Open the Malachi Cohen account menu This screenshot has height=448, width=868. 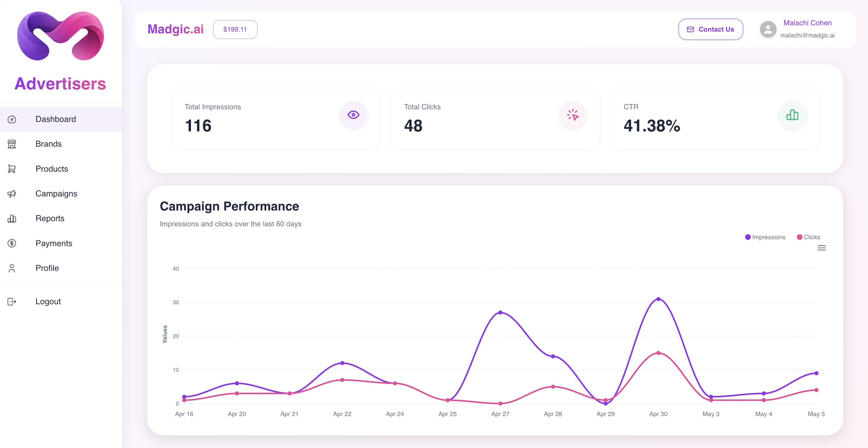point(797,29)
